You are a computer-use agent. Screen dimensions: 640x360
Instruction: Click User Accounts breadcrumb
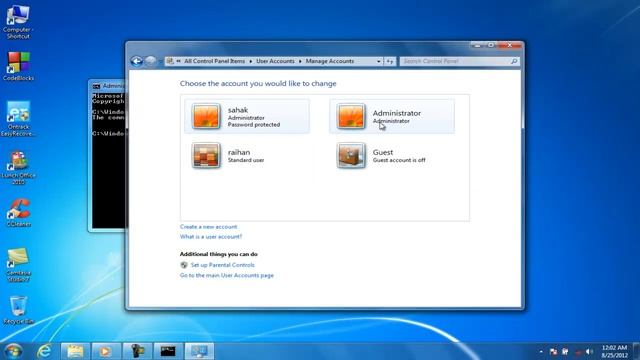[275, 61]
